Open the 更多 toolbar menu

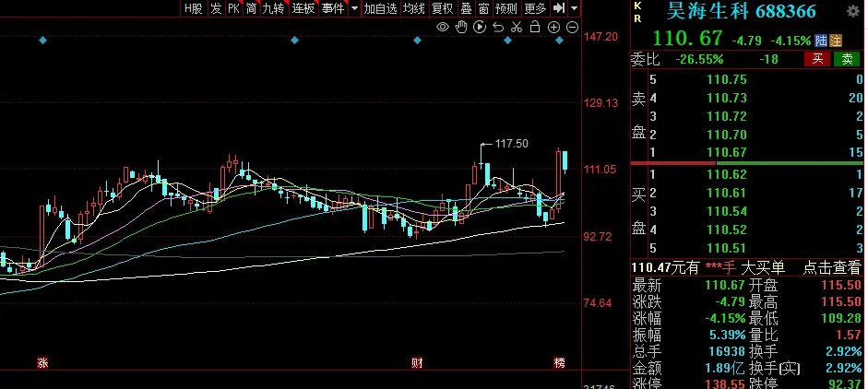click(535, 8)
